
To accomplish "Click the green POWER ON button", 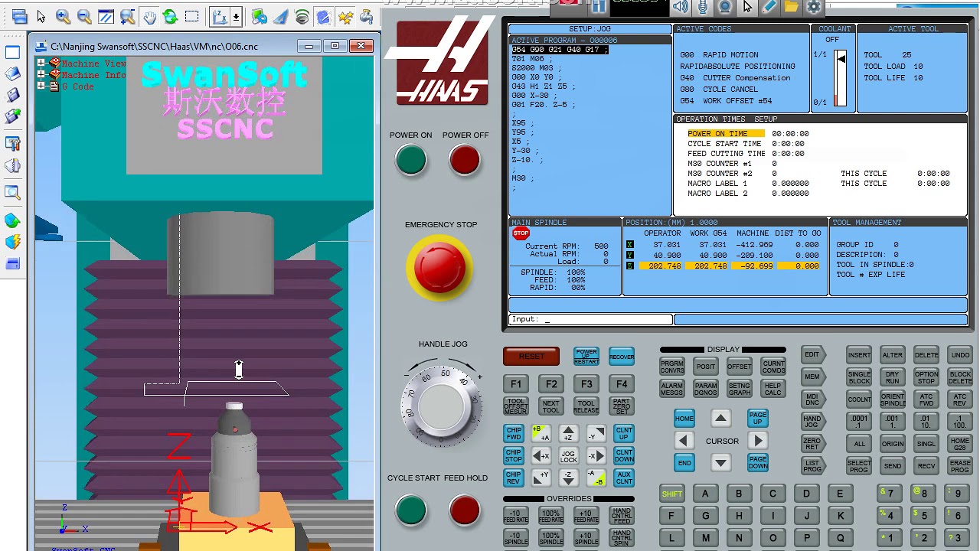I will [411, 160].
